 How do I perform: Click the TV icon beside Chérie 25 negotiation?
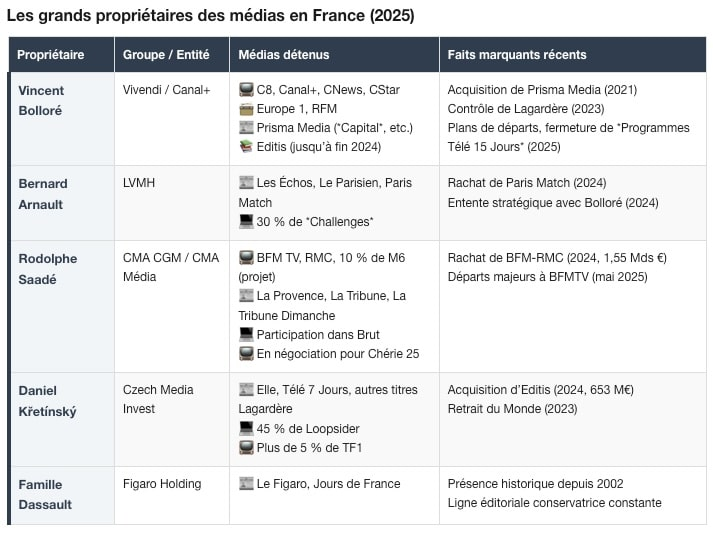coord(246,353)
